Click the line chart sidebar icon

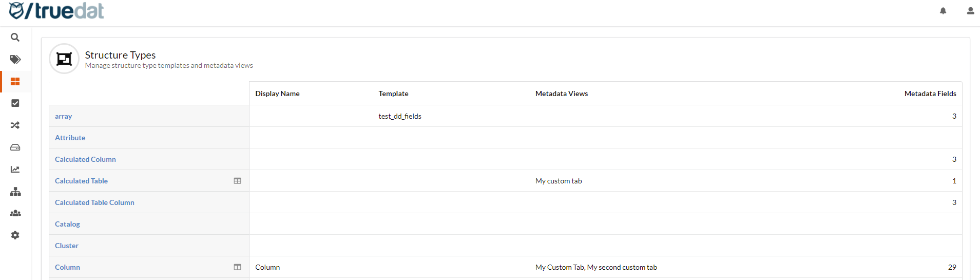point(15,170)
